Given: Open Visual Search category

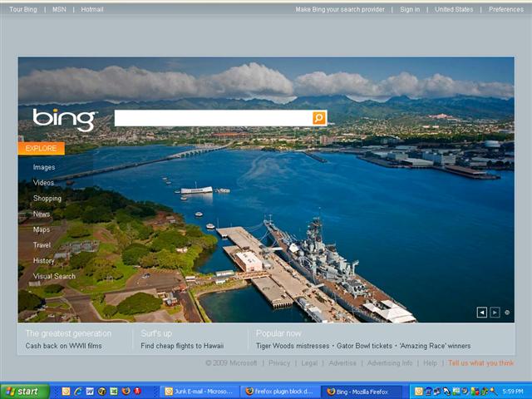Looking at the screenshot, I should 54,276.
